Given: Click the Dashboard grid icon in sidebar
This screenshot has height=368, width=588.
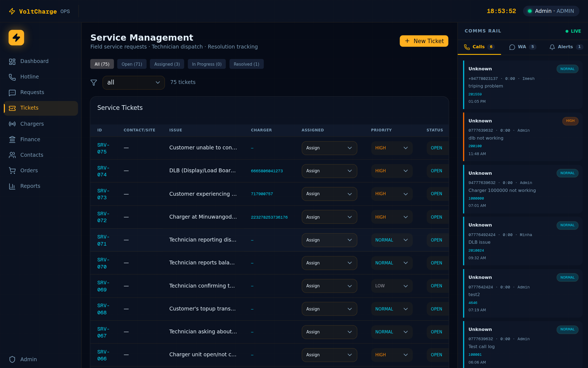Looking at the screenshot, I should pos(12,61).
